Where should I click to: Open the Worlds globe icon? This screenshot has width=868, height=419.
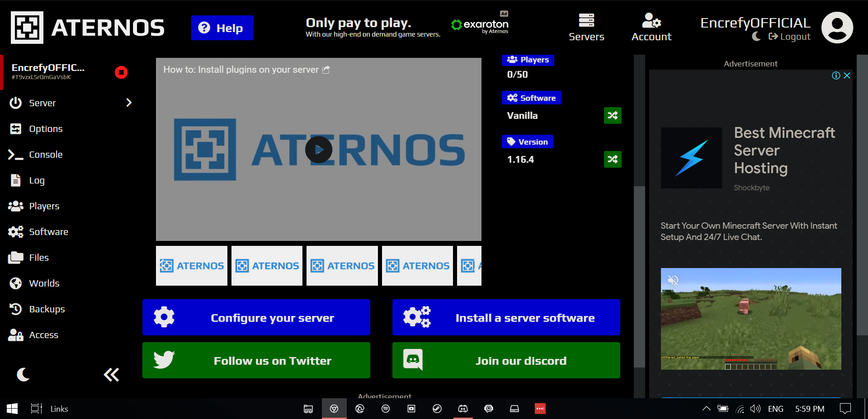(x=16, y=283)
